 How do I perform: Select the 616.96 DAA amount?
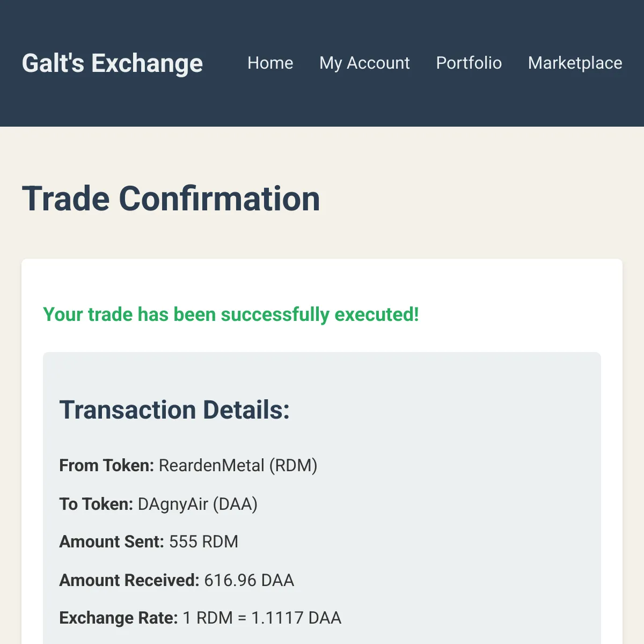[x=249, y=580]
